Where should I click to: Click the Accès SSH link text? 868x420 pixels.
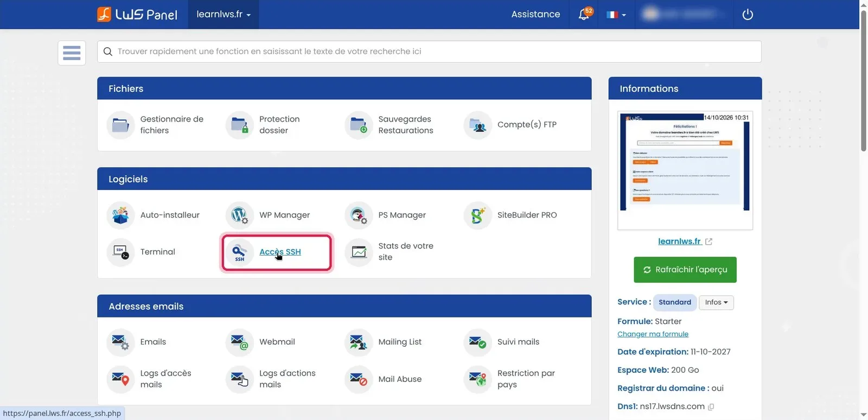(280, 252)
